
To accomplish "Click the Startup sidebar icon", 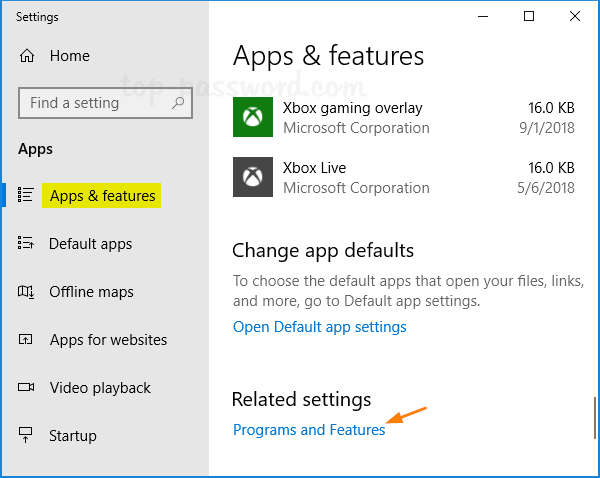I will (x=27, y=436).
